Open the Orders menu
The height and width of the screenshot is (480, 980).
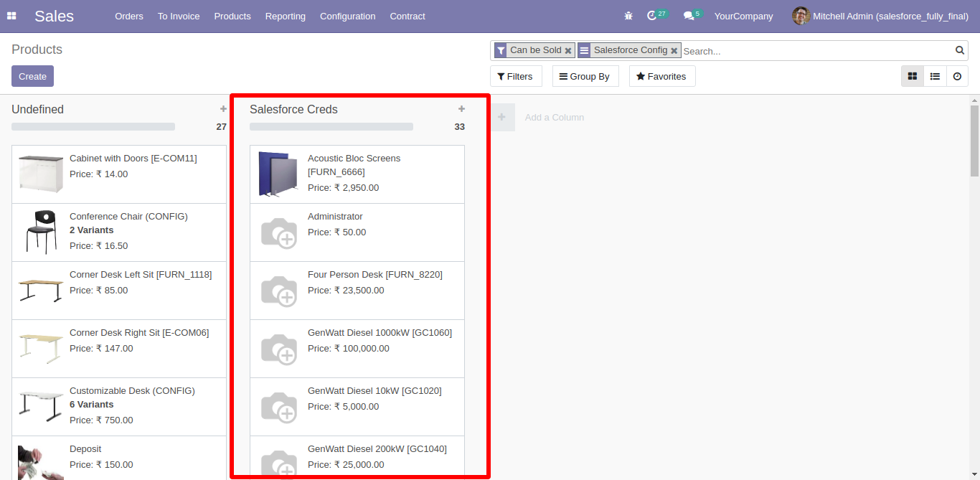click(x=129, y=16)
